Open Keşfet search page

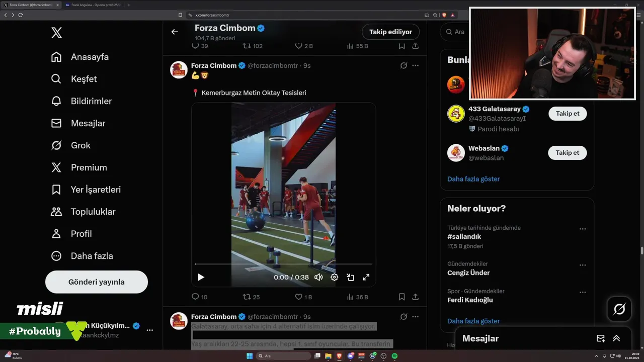pyautogui.click(x=74, y=79)
